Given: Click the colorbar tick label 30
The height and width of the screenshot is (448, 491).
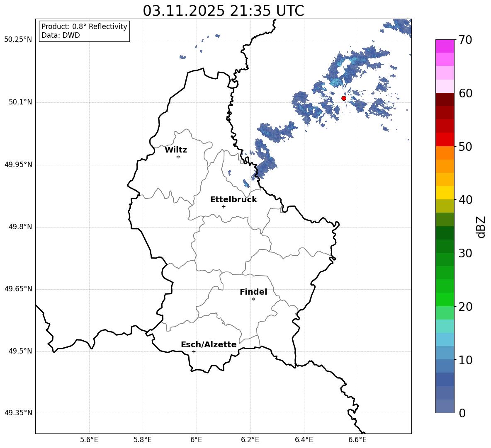Looking at the screenshot, I should pyautogui.click(x=465, y=253).
